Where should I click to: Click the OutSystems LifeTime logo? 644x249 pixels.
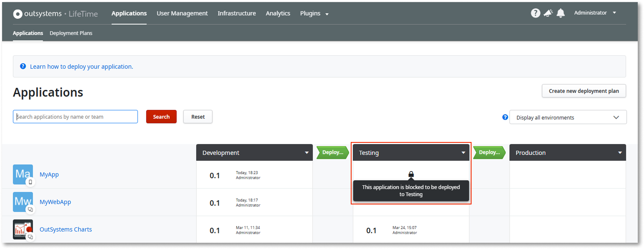[x=55, y=13]
